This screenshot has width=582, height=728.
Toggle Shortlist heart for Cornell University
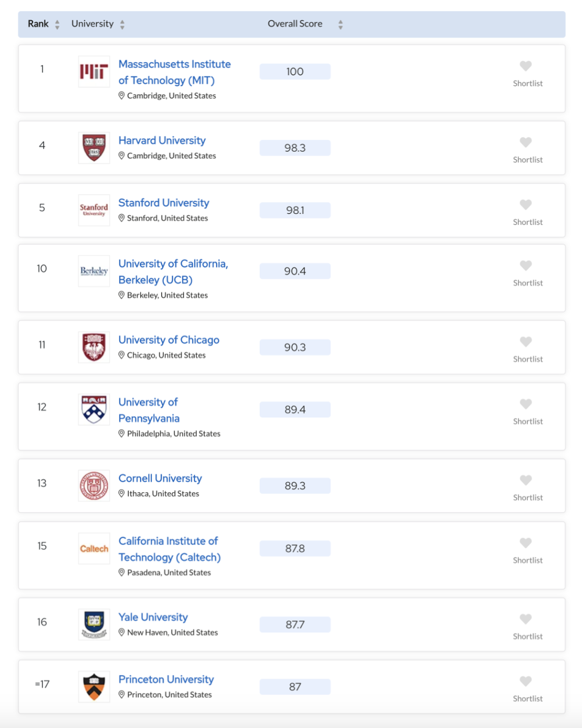(x=526, y=480)
